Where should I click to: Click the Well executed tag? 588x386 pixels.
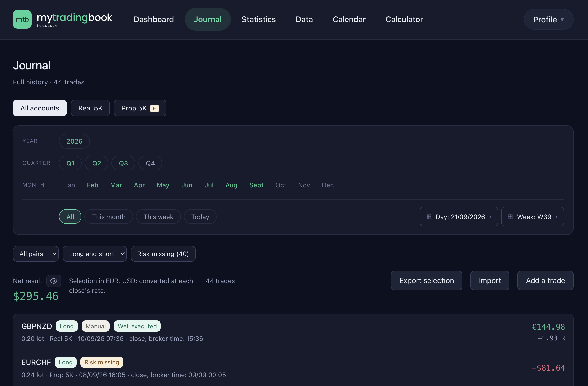tap(137, 326)
